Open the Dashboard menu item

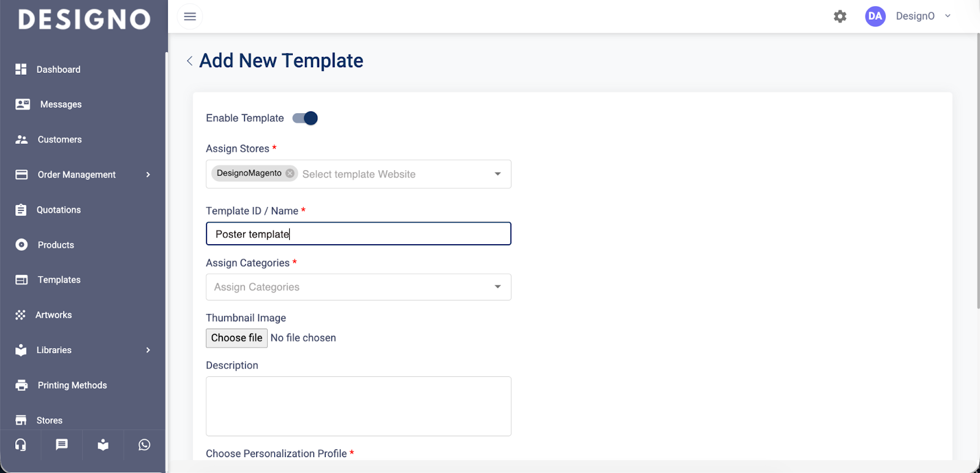click(x=58, y=70)
